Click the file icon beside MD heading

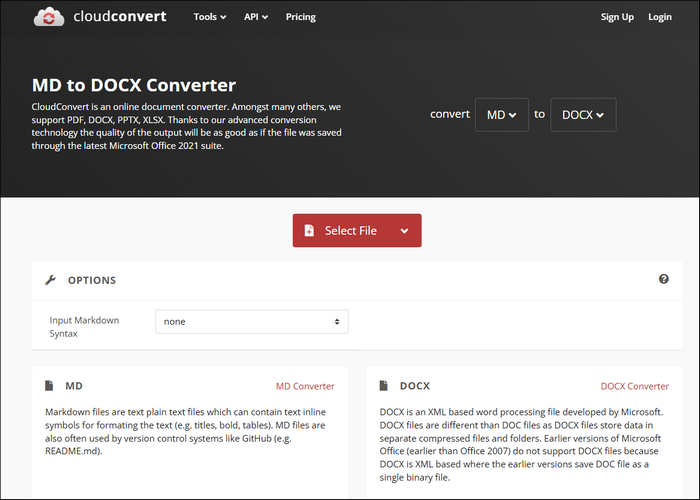coord(49,386)
